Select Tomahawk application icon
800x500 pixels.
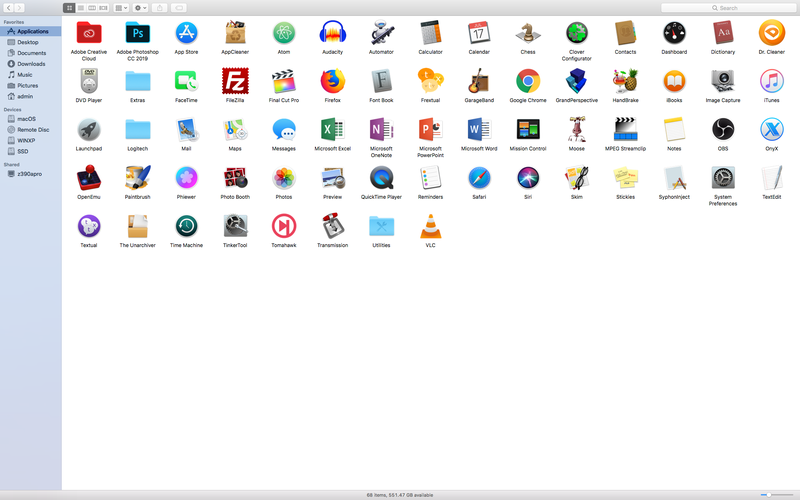point(284,226)
